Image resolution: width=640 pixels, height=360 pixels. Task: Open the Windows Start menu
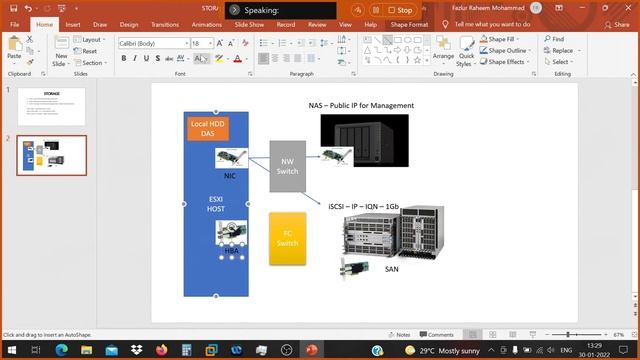[x=12, y=350]
